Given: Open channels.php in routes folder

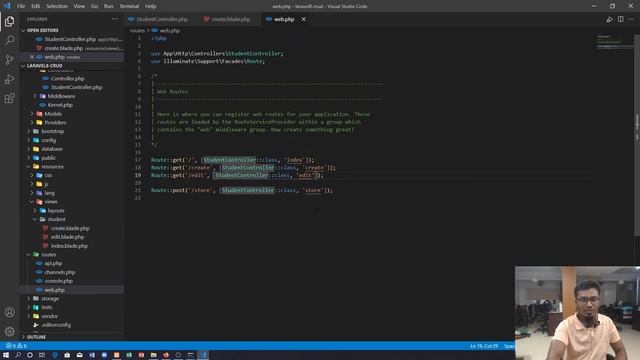Looking at the screenshot, I should [x=60, y=272].
